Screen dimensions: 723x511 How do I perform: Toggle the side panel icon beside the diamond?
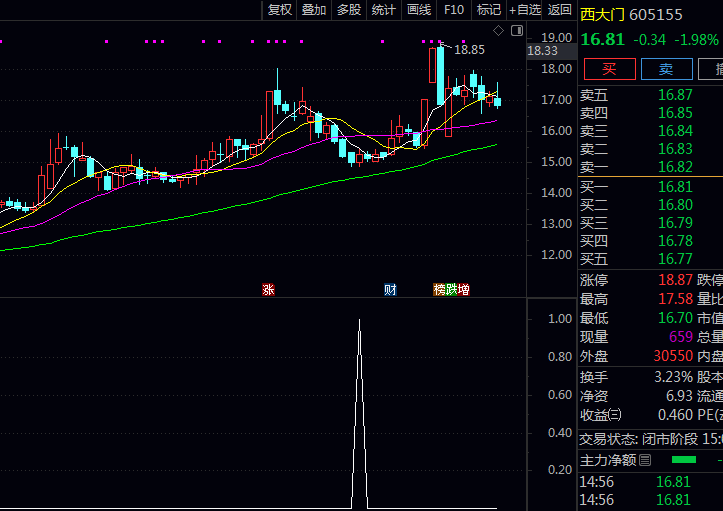(x=516, y=30)
